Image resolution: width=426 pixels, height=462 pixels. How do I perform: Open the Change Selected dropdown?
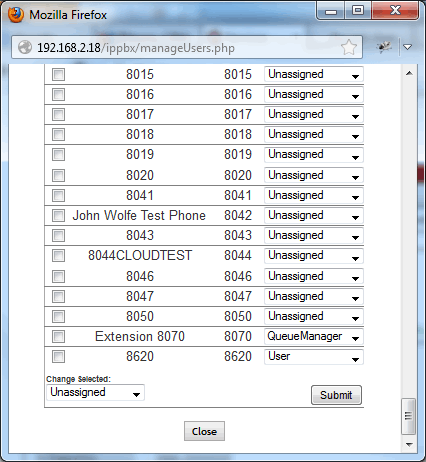point(95,392)
